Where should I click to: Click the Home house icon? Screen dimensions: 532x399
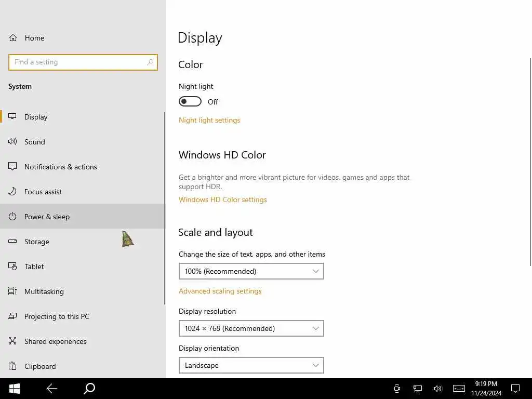click(x=13, y=37)
